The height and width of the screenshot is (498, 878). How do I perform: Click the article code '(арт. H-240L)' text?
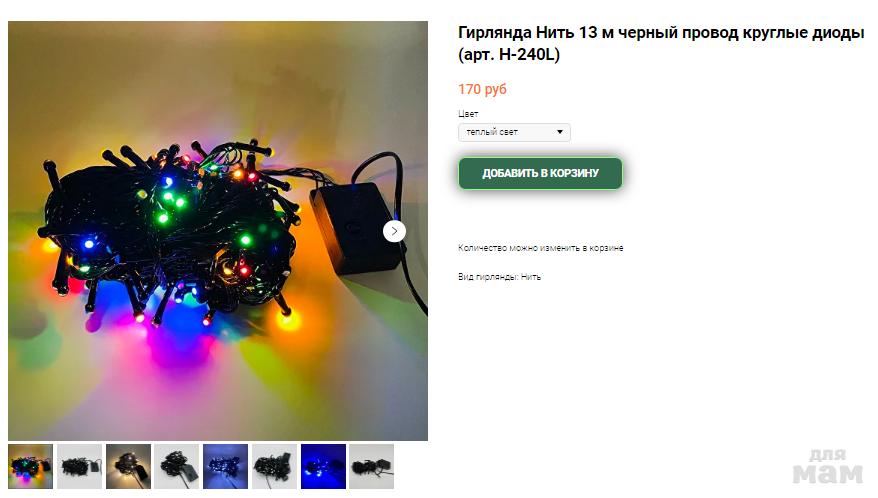click(x=509, y=55)
